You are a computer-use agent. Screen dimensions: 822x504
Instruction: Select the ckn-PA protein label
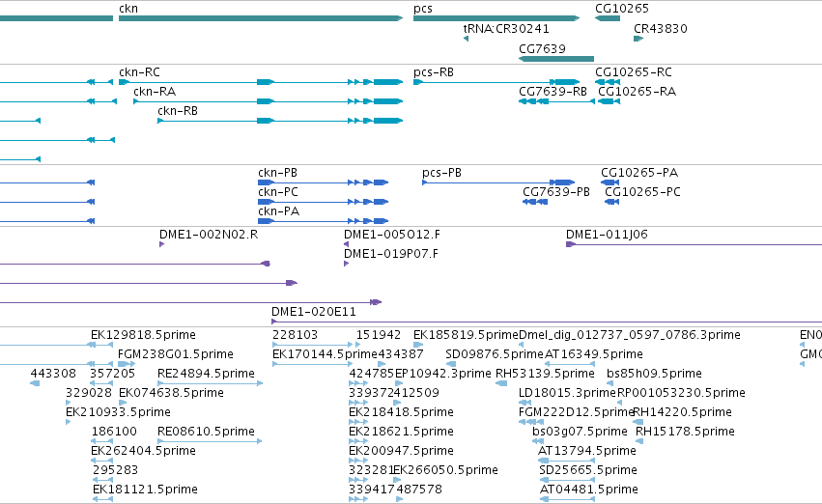tap(279, 211)
